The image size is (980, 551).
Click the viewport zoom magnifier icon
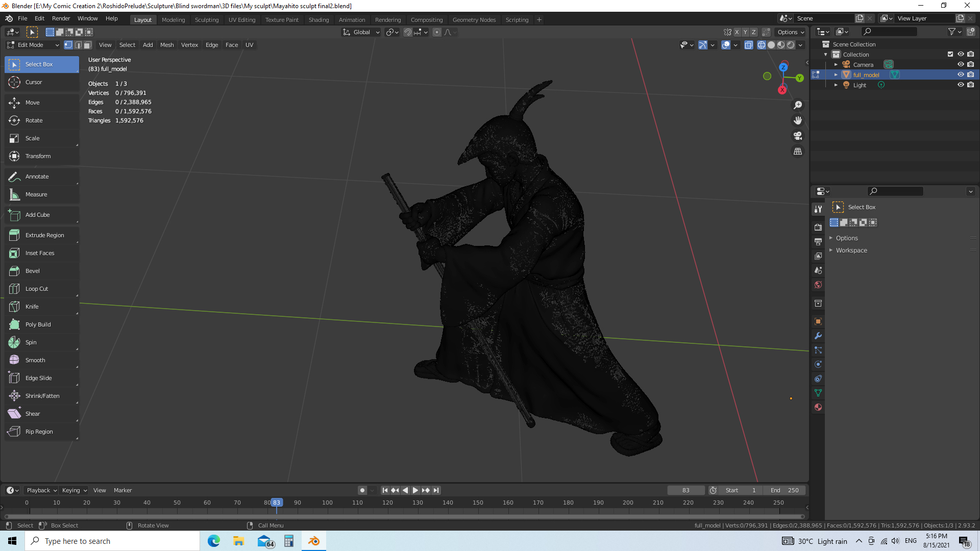798,105
